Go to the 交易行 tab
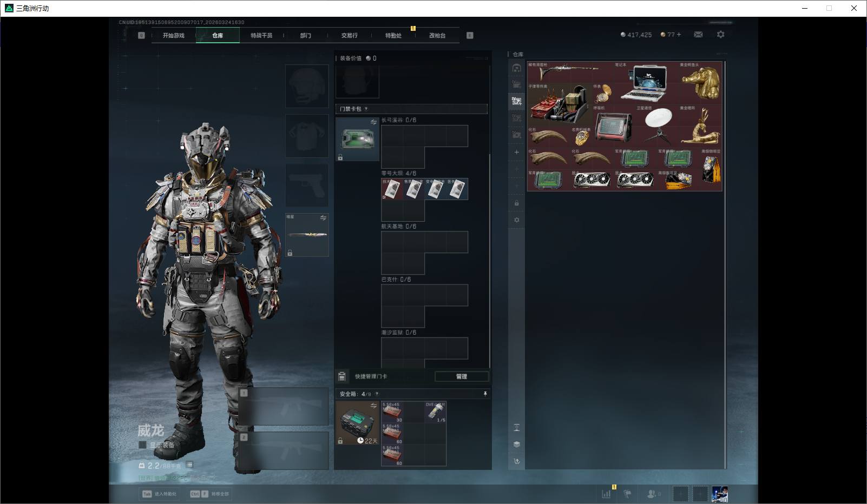This screenshot has width=867, height=504. click(350, 35)
